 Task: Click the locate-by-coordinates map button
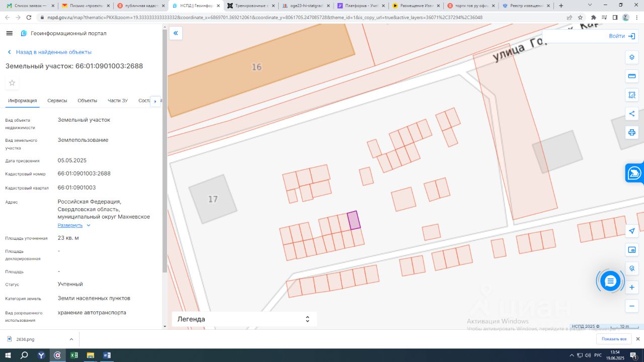[x=632, y=268]
